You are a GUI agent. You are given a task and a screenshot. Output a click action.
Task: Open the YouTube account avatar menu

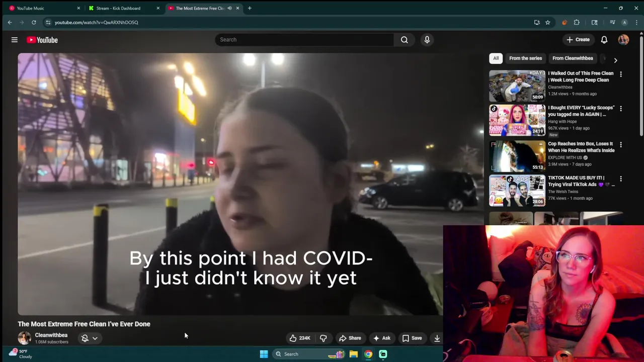[x=623, y=40]
